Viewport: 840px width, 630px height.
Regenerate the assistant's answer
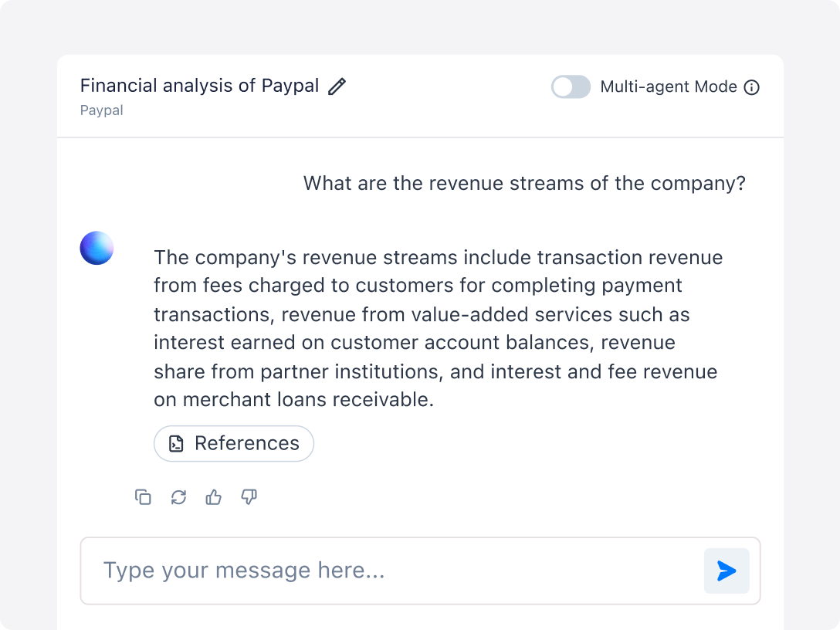(x=178, y=497)
